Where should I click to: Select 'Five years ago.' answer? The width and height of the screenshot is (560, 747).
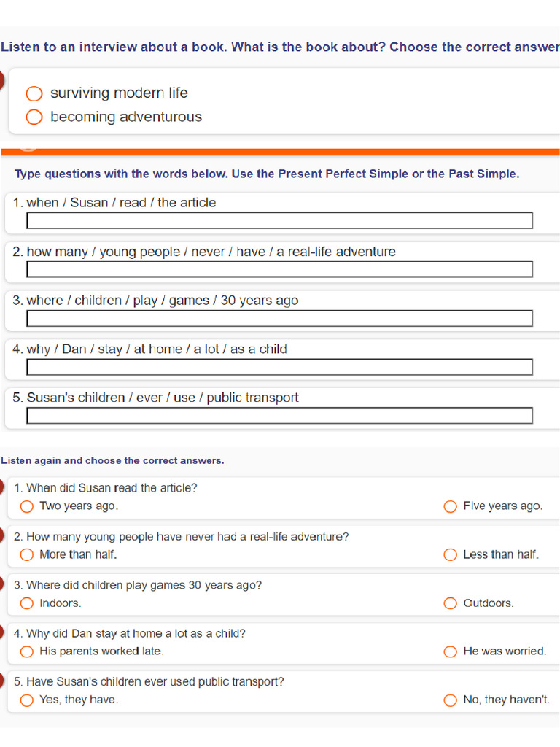pos(451,506)
